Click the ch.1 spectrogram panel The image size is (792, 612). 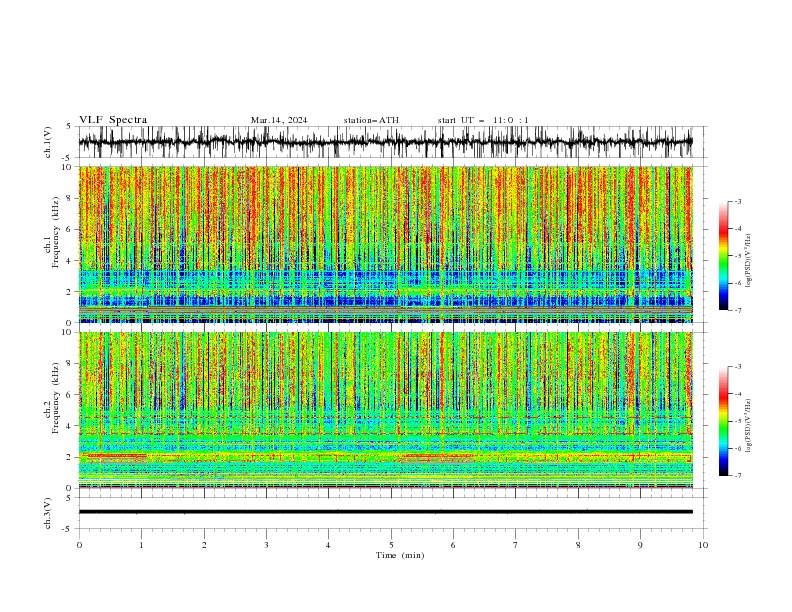coord(385,244)
